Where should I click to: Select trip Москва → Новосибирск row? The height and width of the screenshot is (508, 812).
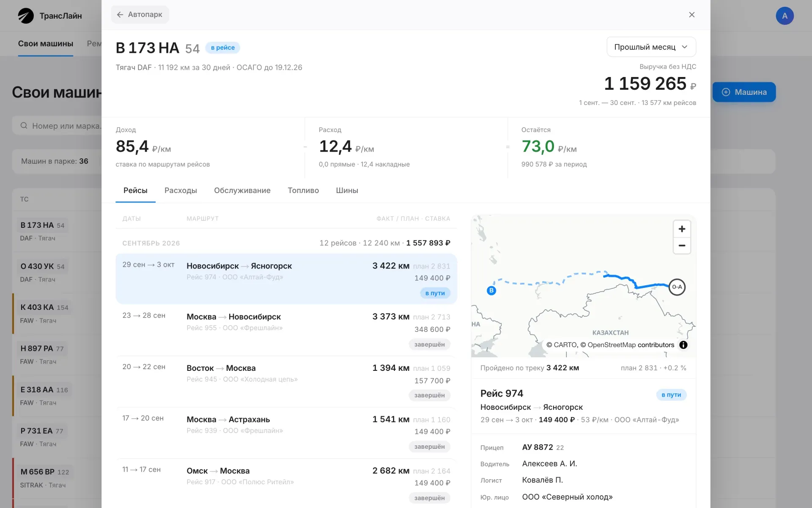[286, 330]
